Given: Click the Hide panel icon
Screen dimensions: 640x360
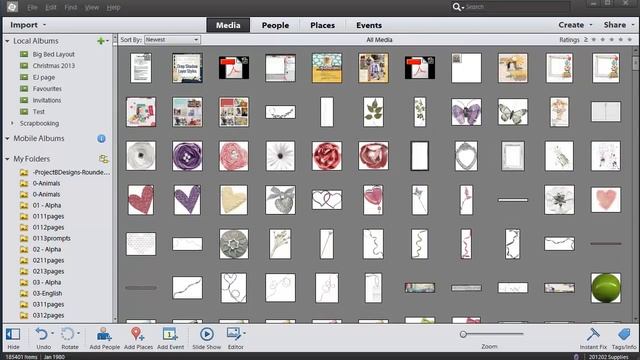Looking at the screenshot, I should tap(13, 334).
